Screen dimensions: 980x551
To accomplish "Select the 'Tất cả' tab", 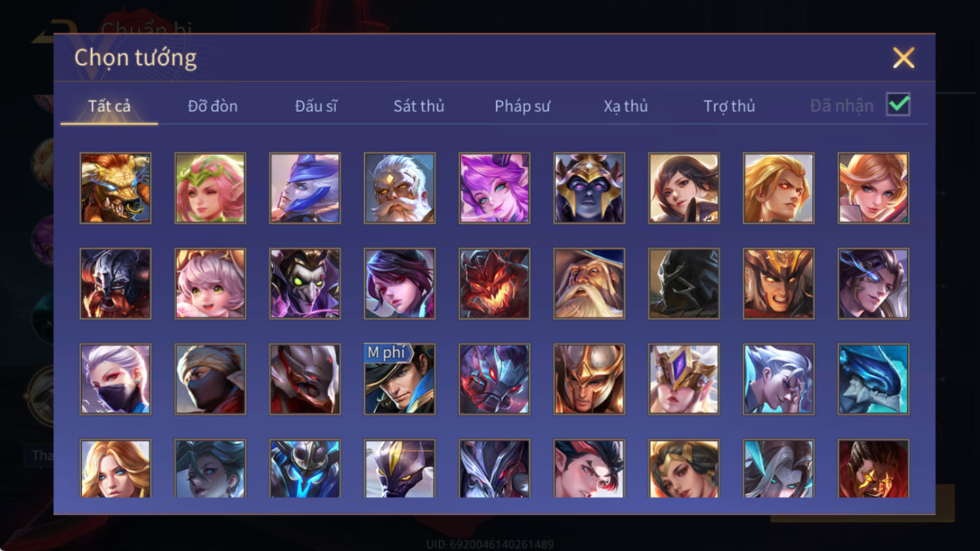I will (109, 106).
